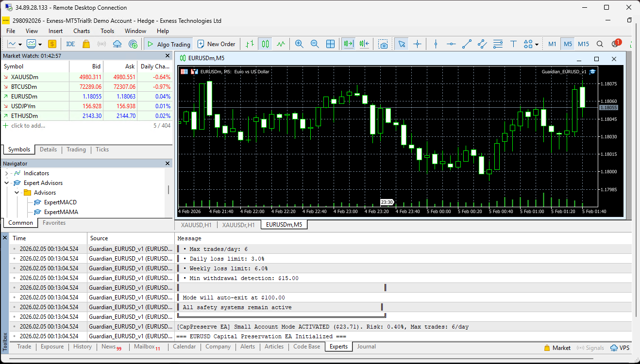Click the Signals radio-wave icon

pyautogui.click(x=101, y=44)
